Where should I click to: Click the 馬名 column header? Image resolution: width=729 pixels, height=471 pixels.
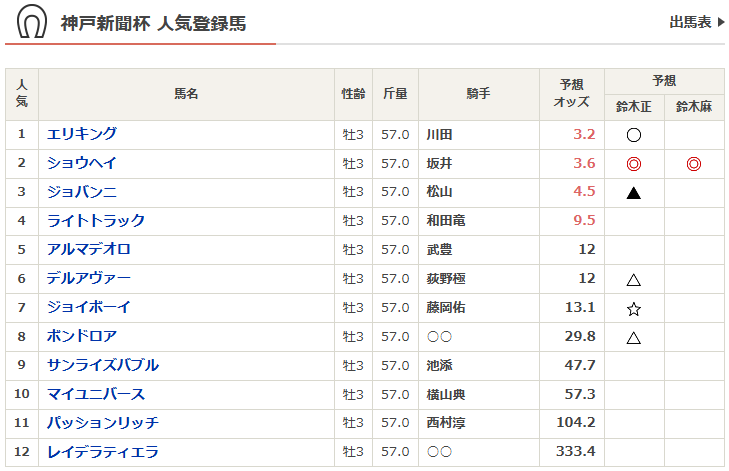point(186,94)
